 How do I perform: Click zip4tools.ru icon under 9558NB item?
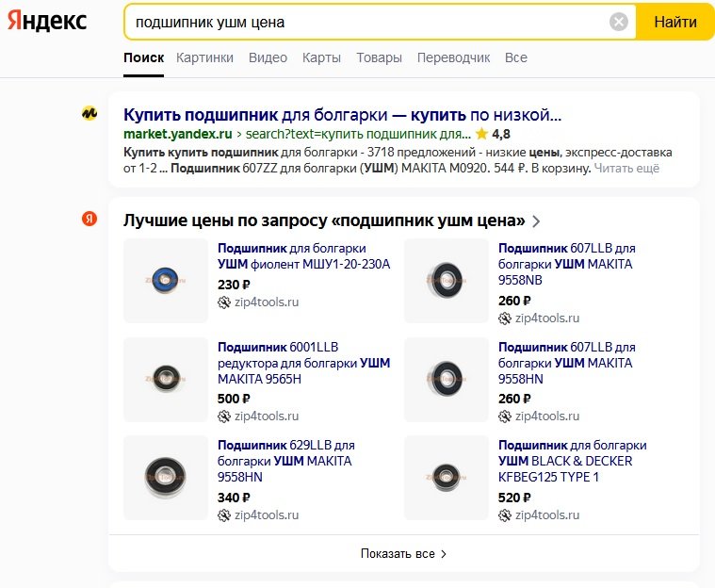point(505,318)
